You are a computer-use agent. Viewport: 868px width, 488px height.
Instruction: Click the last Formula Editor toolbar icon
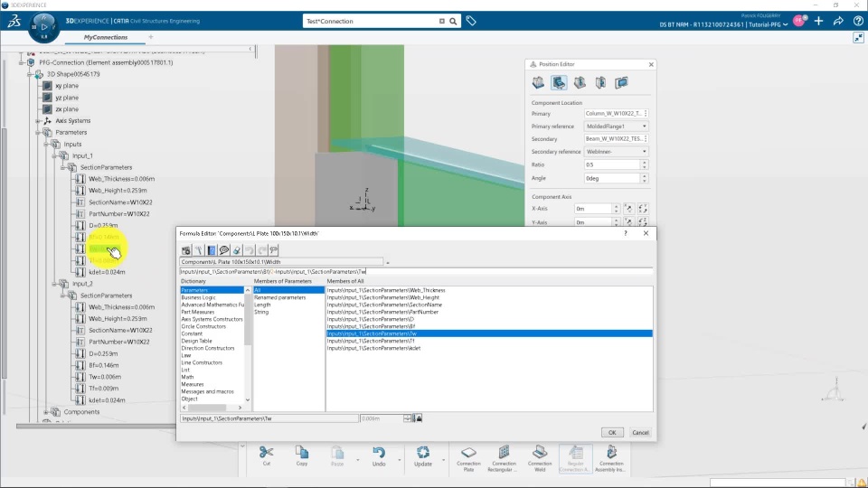pos(274,250)
